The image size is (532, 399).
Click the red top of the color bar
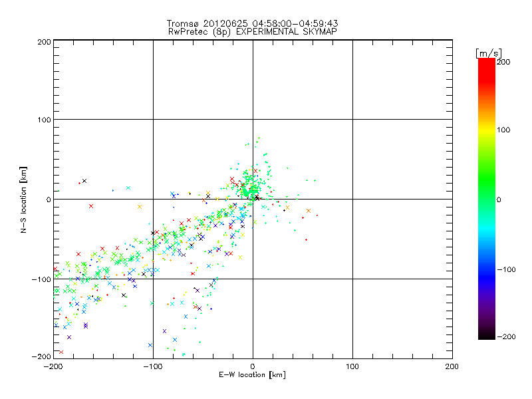click(486, 63)
